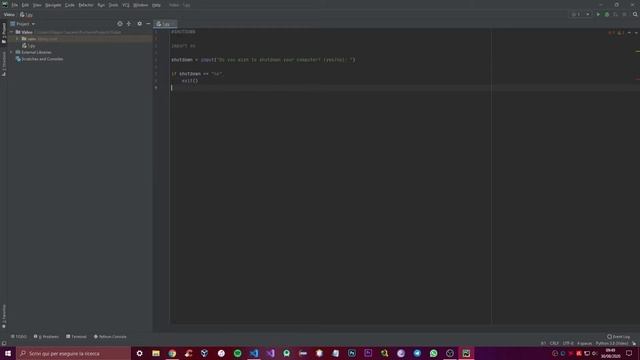Click the UTF-8 encoding status item
The height and width of the screenshot is (360, 640).
pos(568,343)
